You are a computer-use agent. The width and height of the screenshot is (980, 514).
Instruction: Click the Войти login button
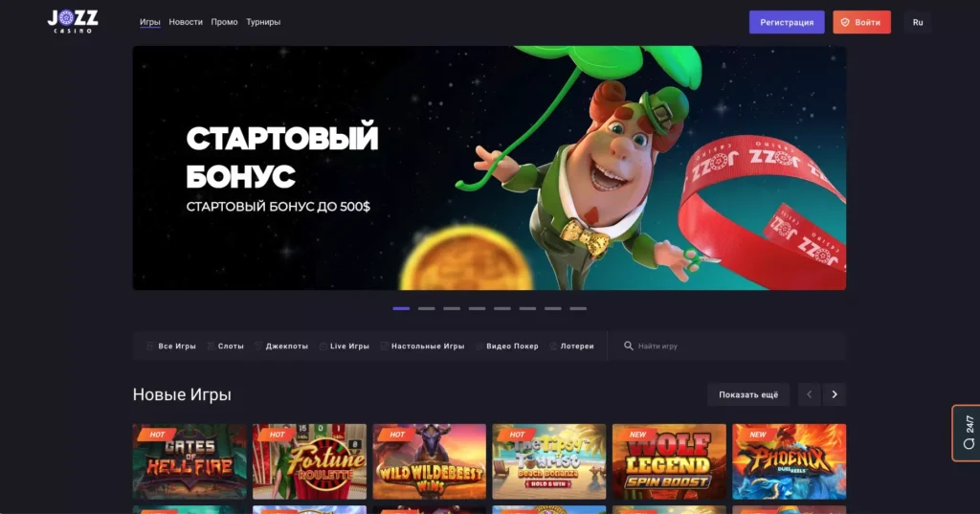click(x=861, y=22)
